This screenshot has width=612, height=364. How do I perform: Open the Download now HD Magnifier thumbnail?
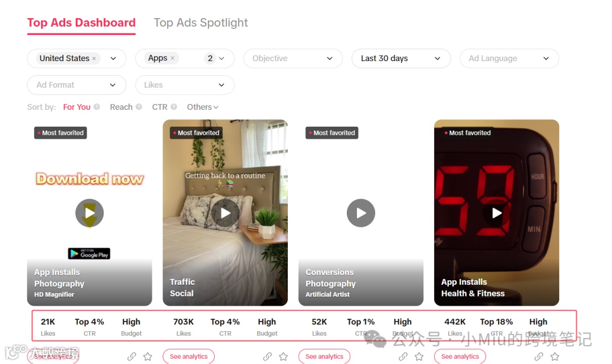pyautogui.click(x=90, y=213)
